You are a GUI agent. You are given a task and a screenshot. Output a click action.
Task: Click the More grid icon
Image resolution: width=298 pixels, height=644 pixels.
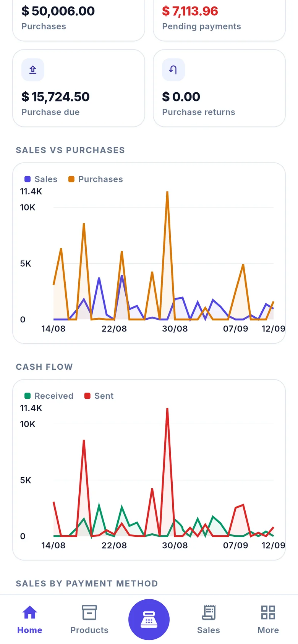pos(268,612)
